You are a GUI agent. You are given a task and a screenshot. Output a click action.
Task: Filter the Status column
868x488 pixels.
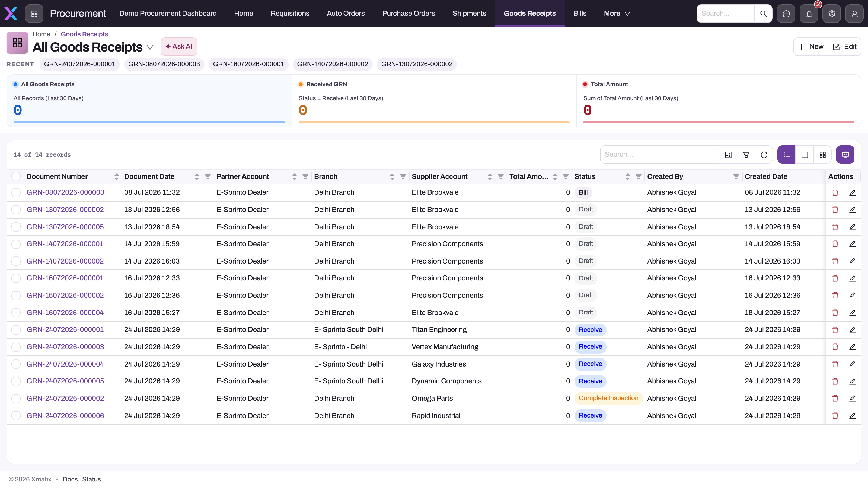(x=638, y=176)
